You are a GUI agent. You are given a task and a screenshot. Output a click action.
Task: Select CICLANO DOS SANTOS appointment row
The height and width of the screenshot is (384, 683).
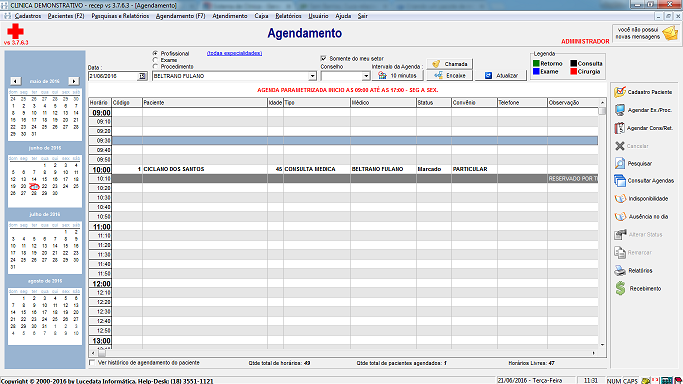[343, 169]
